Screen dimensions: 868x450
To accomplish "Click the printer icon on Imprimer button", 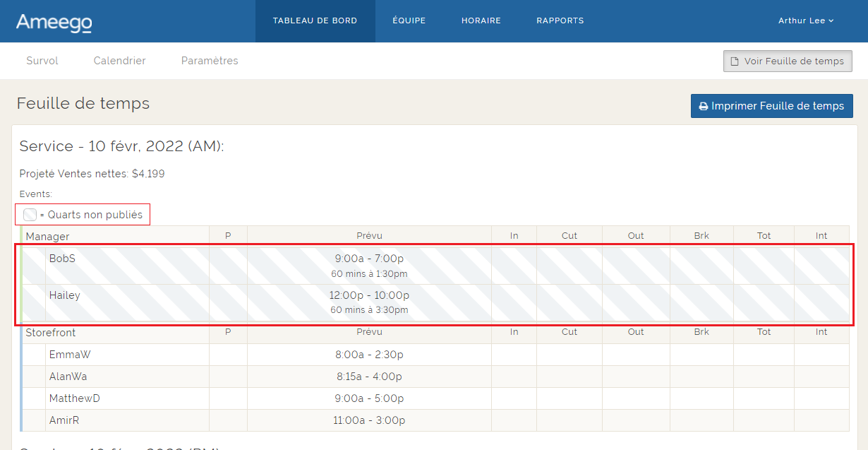I will (703, 106).
